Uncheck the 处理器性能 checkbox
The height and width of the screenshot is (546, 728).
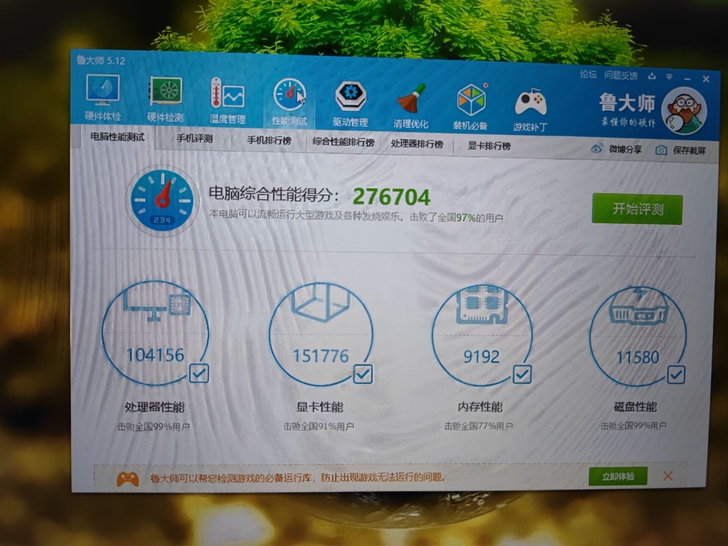click(199, 373)
